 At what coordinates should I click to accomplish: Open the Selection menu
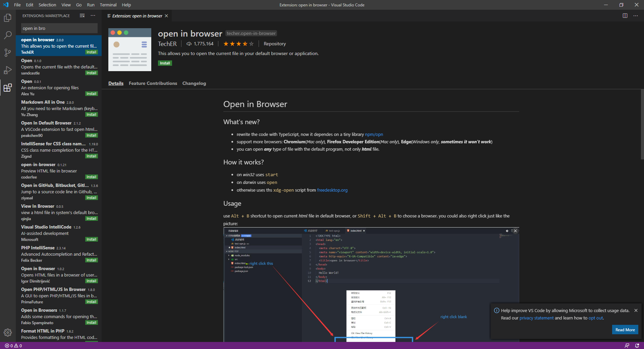click(47, 5)
